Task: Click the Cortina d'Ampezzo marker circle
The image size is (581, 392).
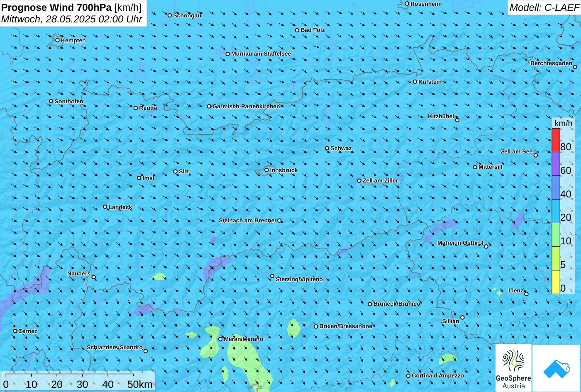Action: [x=408, y=376]
